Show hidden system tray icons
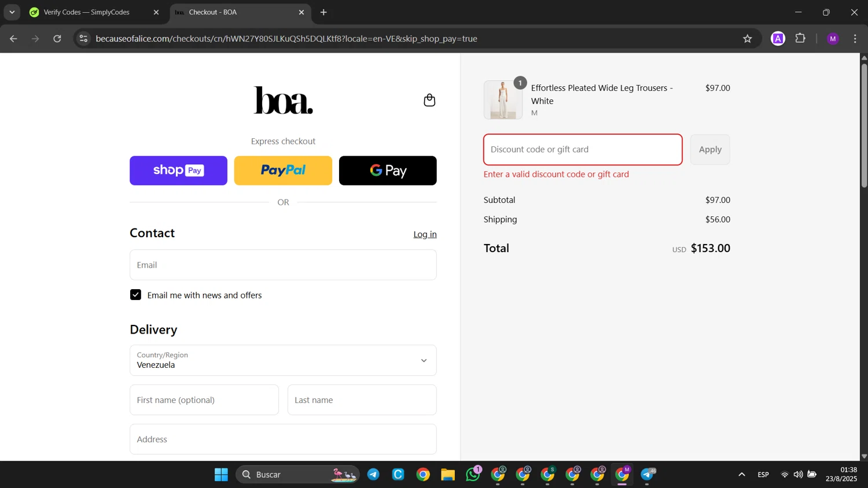 (742, 475)
